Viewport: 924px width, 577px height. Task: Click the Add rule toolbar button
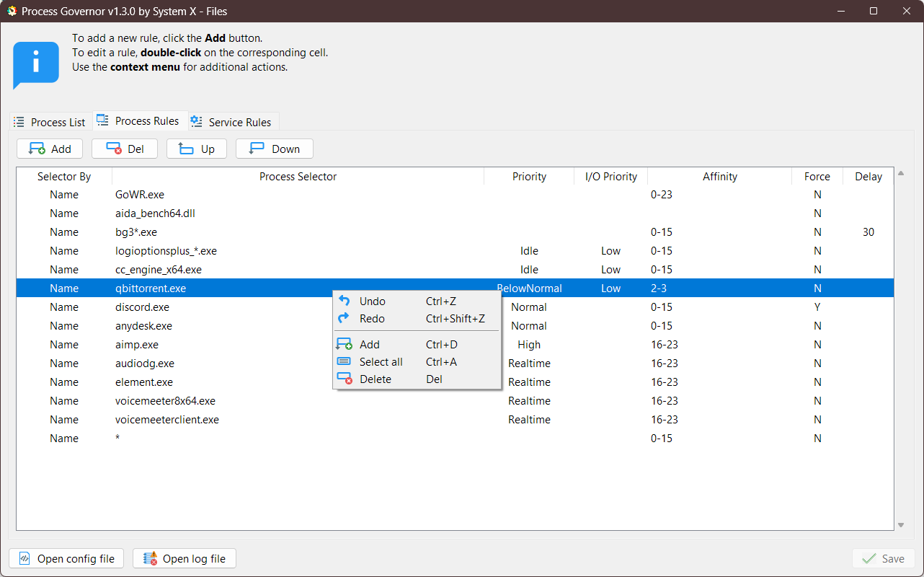click(50, 149)
